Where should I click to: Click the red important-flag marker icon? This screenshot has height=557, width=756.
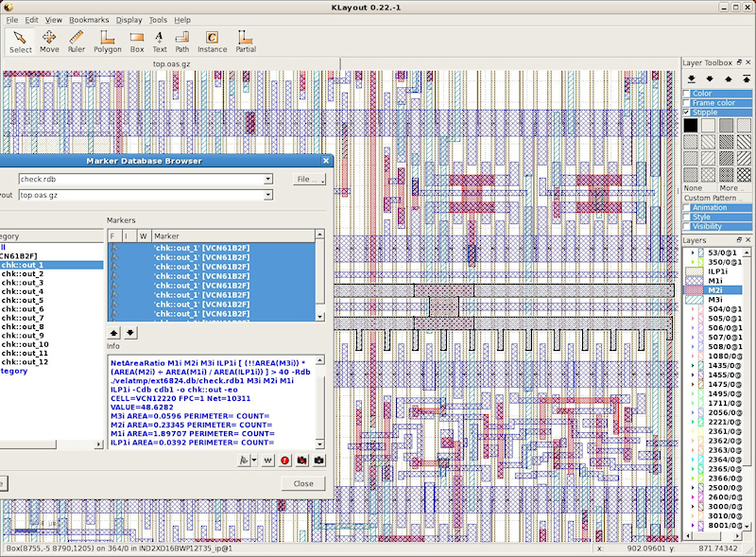[x=284, y=461]
